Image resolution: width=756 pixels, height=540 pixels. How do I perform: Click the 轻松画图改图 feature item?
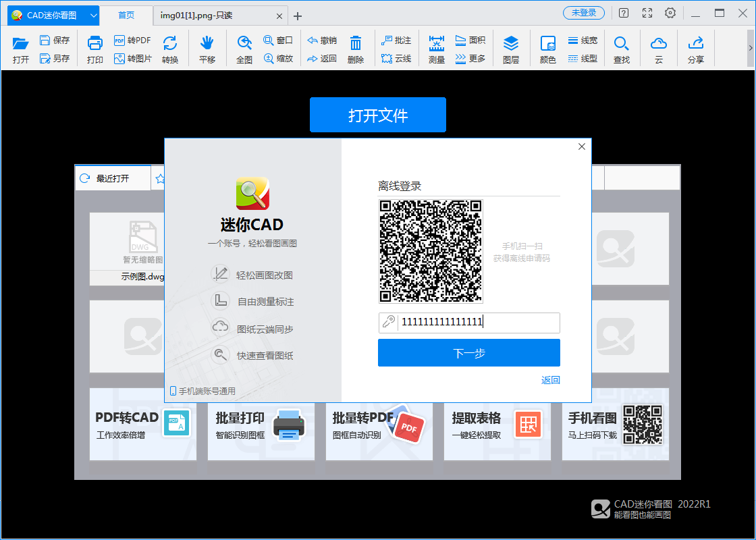point(252,274)
